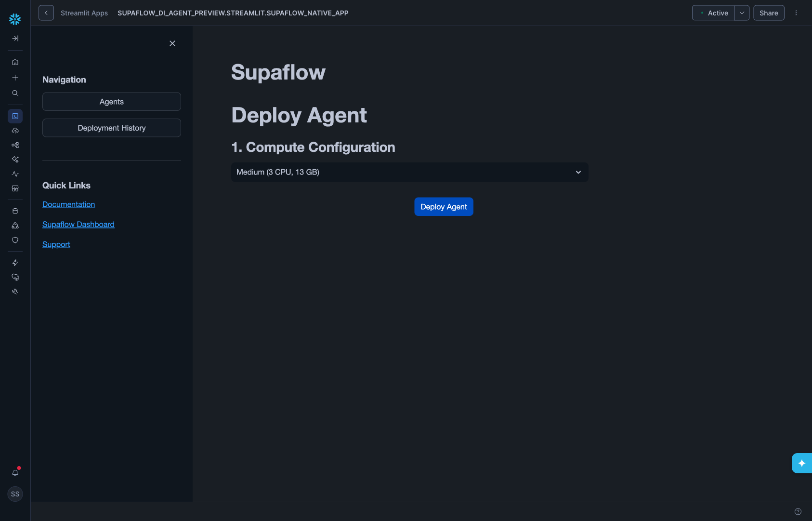Image resolution: width=812 pixels, height=521 pixels.
Task: Open the AI sparkles icon in sidebar
Action: click(x=15, y=160)
